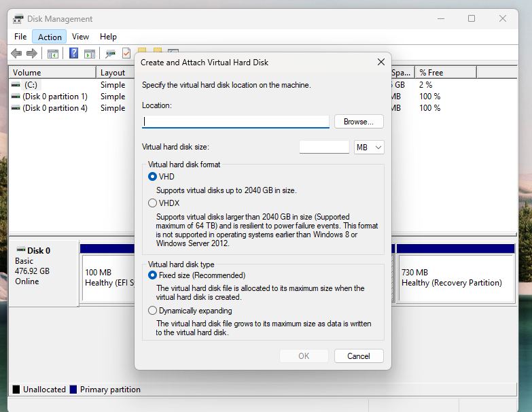
Task: Click the Browse... button
Action: click(359, 122)
